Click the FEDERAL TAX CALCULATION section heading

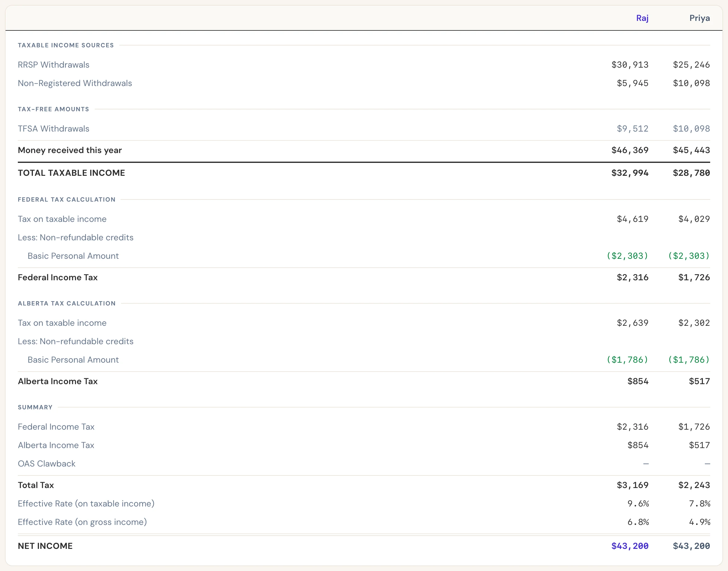click(66, 199)
